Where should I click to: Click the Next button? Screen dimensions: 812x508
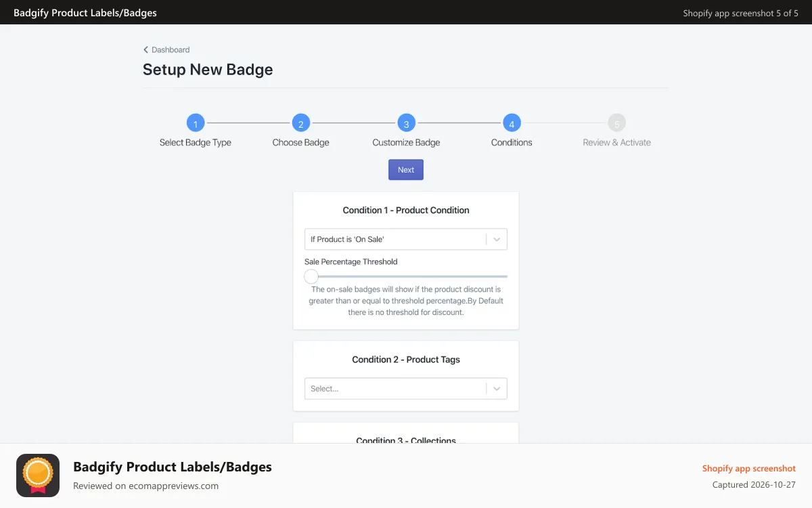coord(406,170)
